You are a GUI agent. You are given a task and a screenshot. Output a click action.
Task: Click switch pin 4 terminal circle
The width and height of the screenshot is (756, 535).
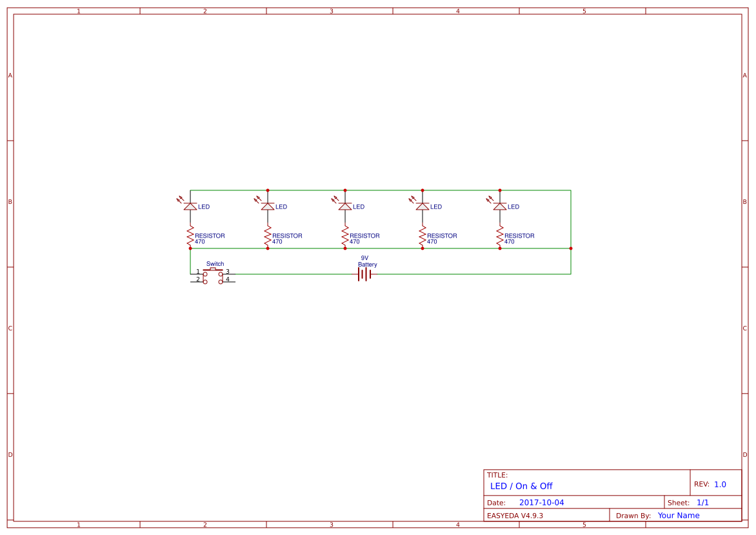click(221, 281)
